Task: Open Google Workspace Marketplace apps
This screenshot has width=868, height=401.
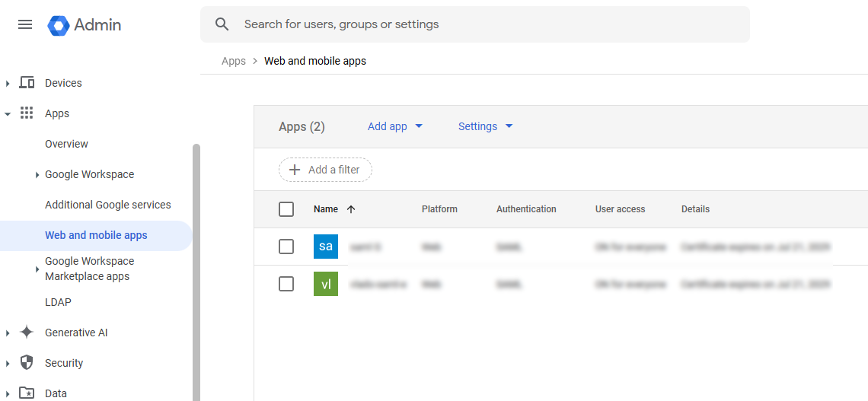Action: tap(90, 269)
